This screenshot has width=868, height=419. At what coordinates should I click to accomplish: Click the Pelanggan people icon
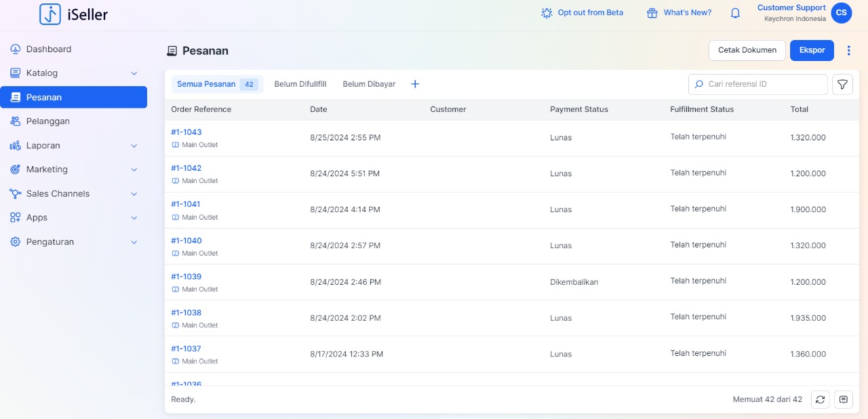[15, 121]
